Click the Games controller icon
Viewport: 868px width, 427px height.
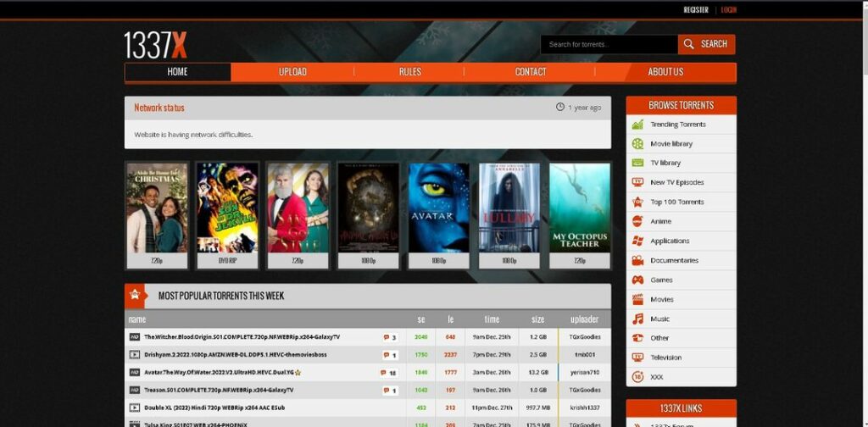[x=637, y=280]
